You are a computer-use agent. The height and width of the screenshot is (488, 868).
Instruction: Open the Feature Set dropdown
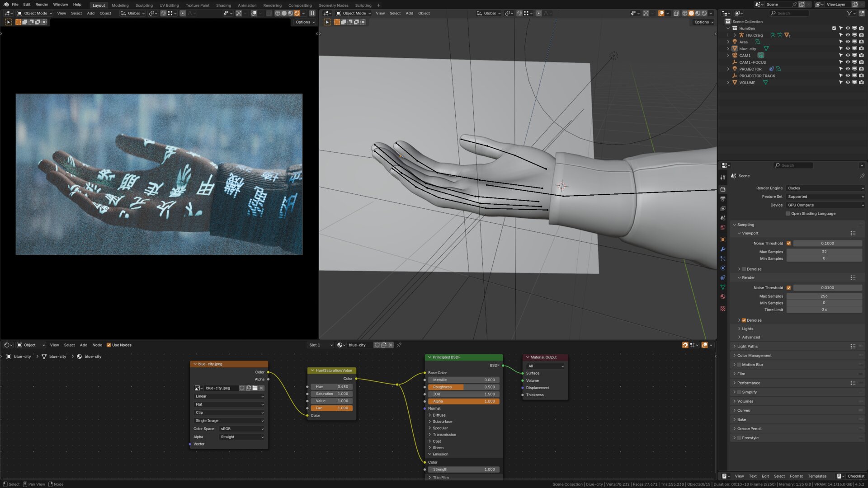(x=826, y=197)
